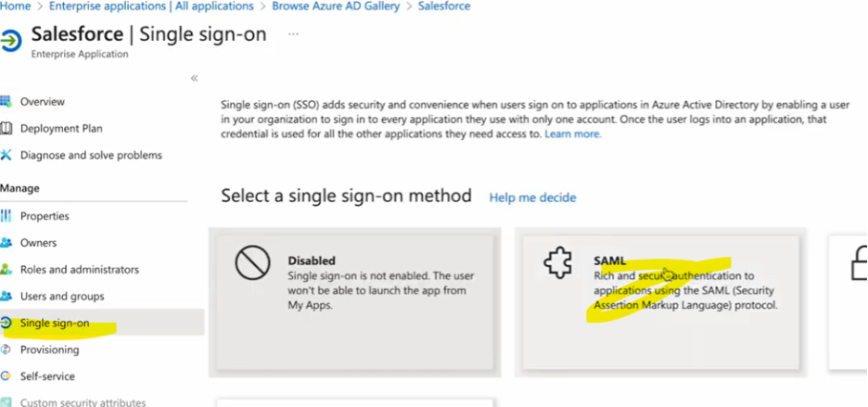Click the Help me decide link

pyautogui.click(x=532, y=197)
